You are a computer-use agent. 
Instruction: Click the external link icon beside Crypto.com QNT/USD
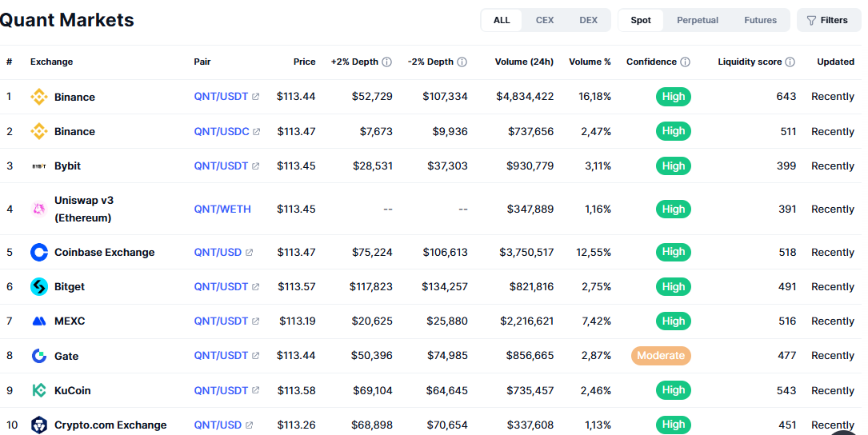click(249, 425)
